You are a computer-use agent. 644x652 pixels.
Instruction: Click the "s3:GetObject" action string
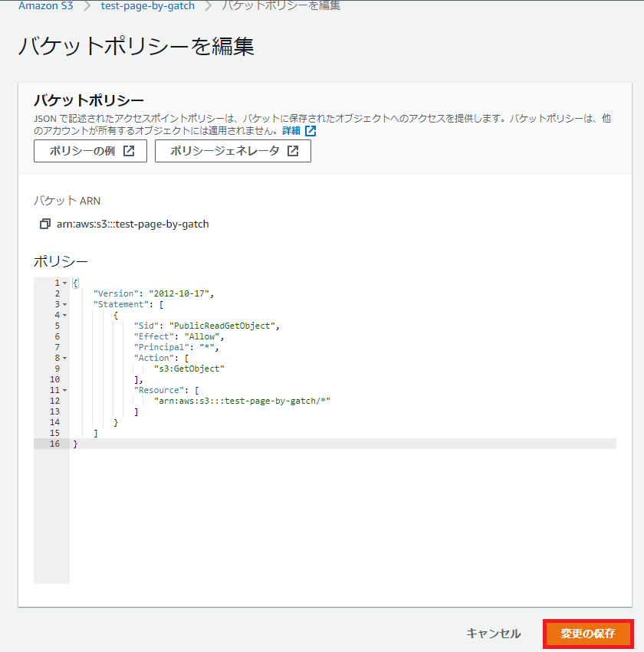(x=189, y=369)
